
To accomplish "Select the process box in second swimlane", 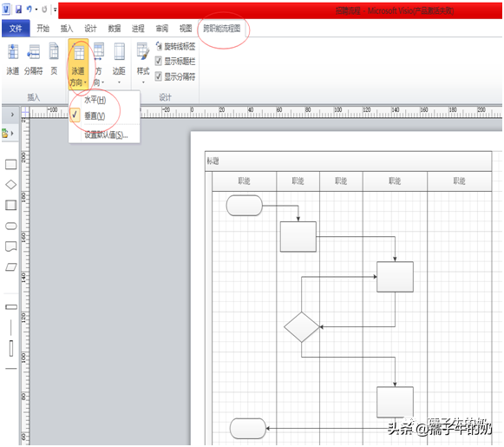I will pos(298,237).
